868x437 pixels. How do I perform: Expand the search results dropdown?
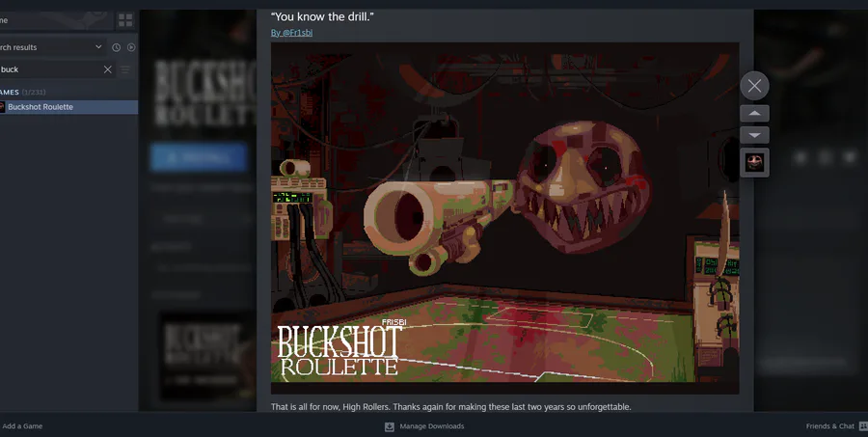point(53,47)
